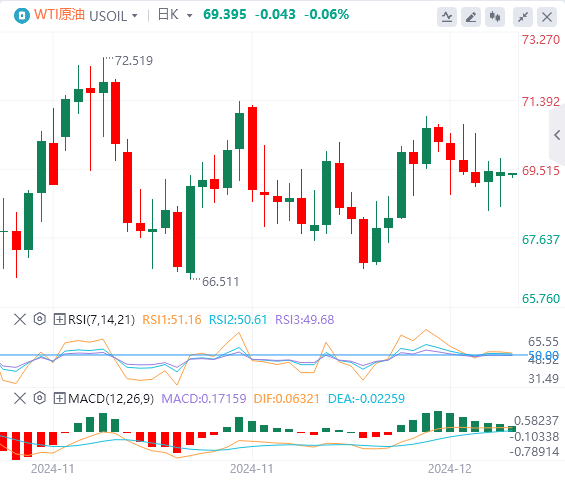The width and height of the screenshot is (565, 482).
Task: Click the current price 69.395
Action: 225,15
